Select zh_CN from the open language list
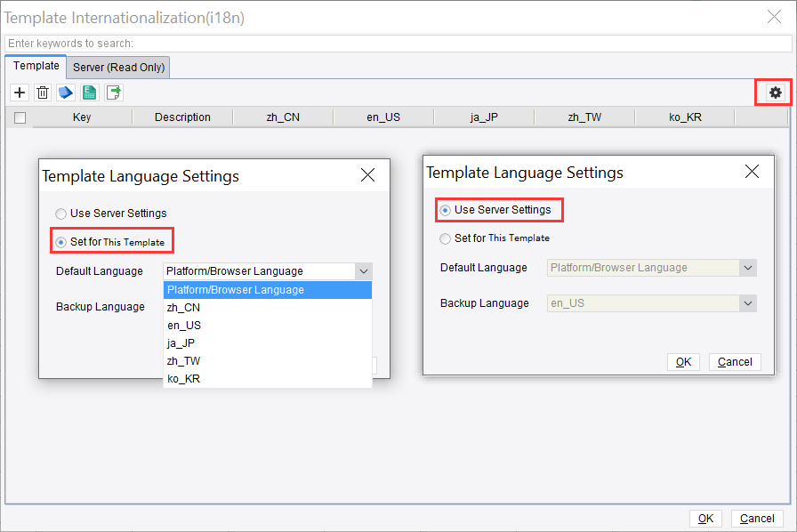Viewport: 797px width, 532px height. 183,307
